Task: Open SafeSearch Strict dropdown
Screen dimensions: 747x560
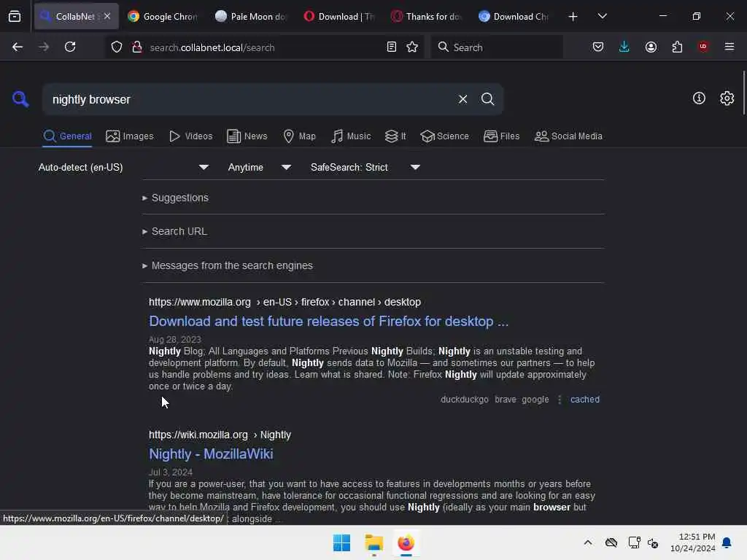Action: 365,167
